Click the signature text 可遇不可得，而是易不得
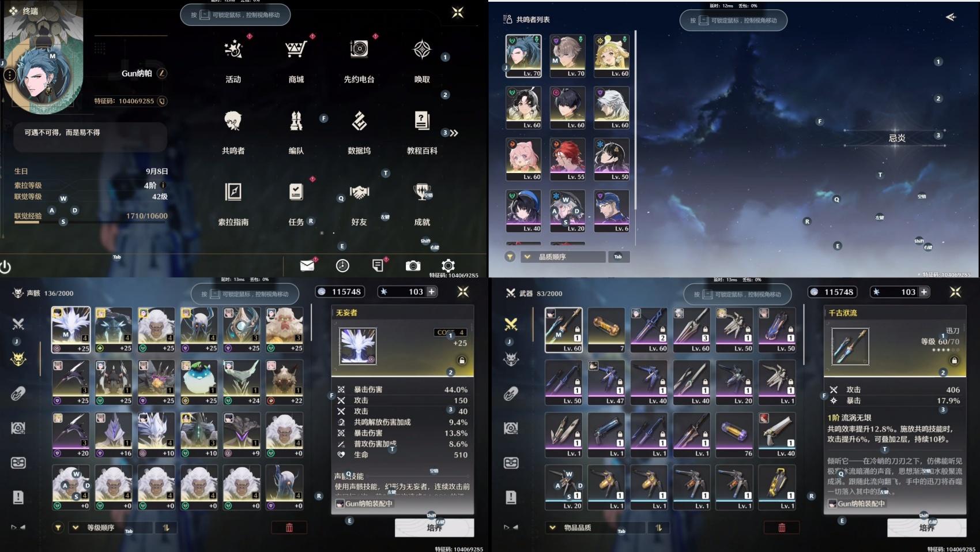Viewport: 980px width, 552px height. 62,133
